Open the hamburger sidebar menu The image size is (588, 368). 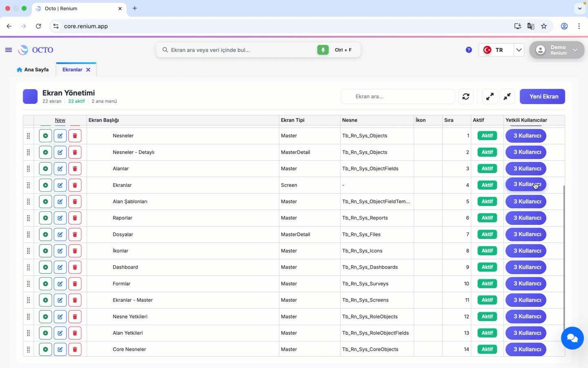click(x=8, y=50)
